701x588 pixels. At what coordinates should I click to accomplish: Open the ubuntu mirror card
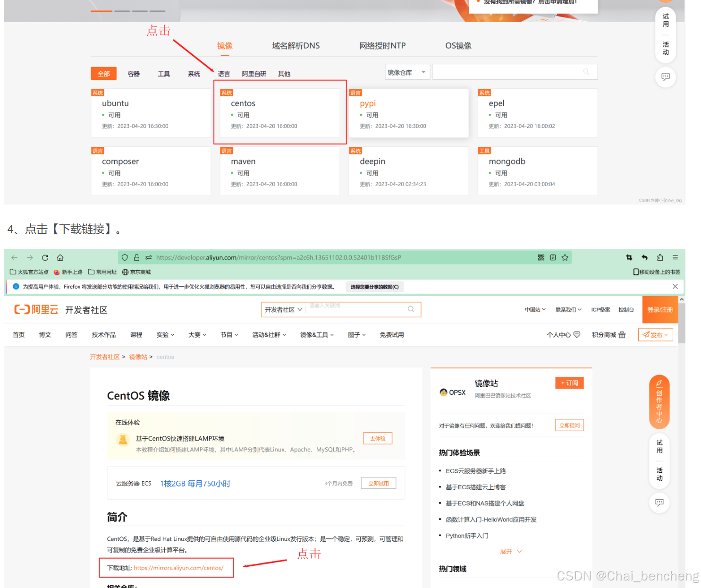[151, 113]
